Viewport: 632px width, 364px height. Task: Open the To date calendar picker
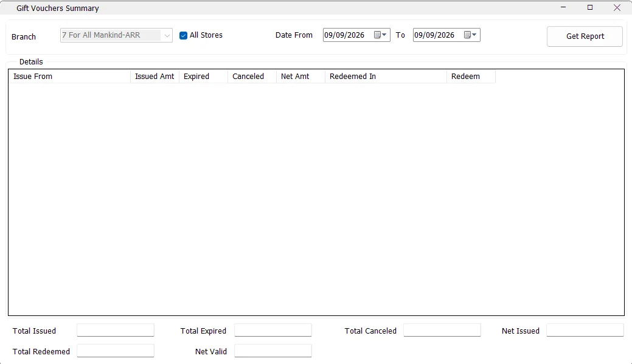[x=470, y=35]
